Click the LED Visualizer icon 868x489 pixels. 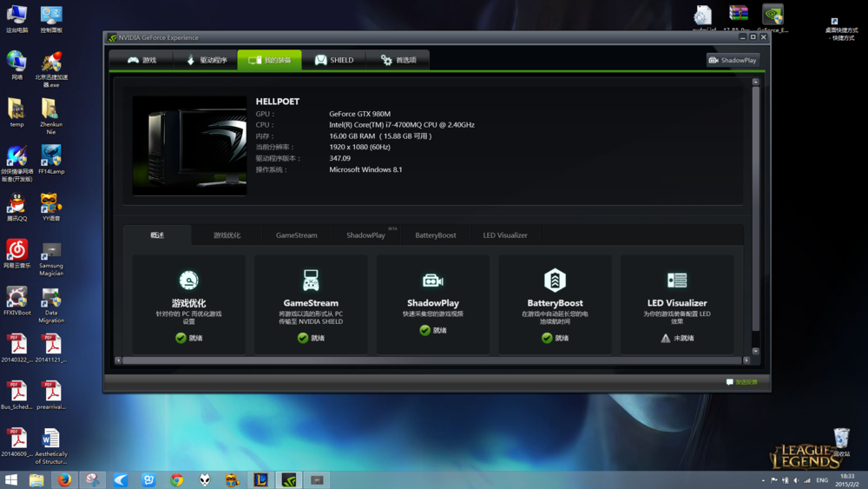[677, 281]
